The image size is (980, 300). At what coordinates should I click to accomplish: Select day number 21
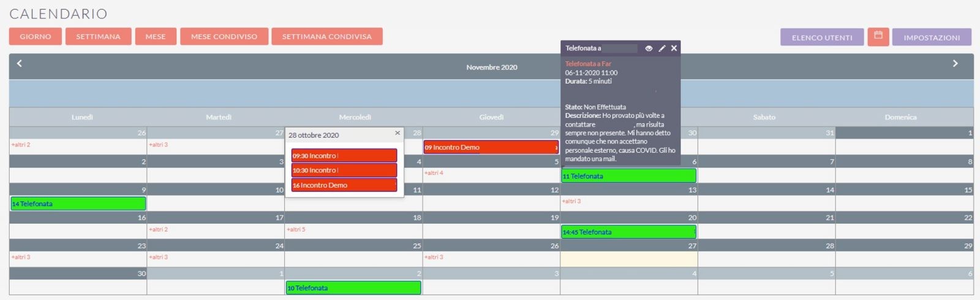(830, 218)
